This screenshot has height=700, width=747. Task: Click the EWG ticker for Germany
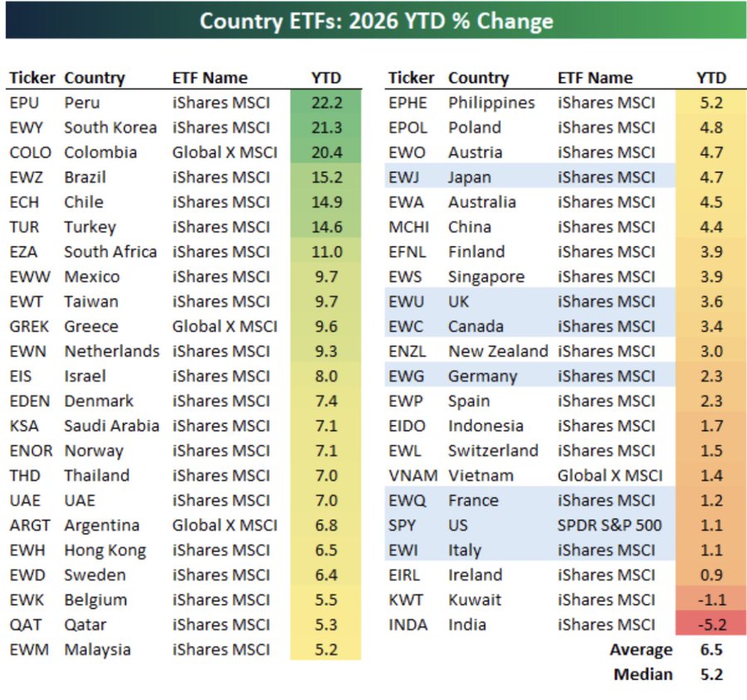click(406, 376)
